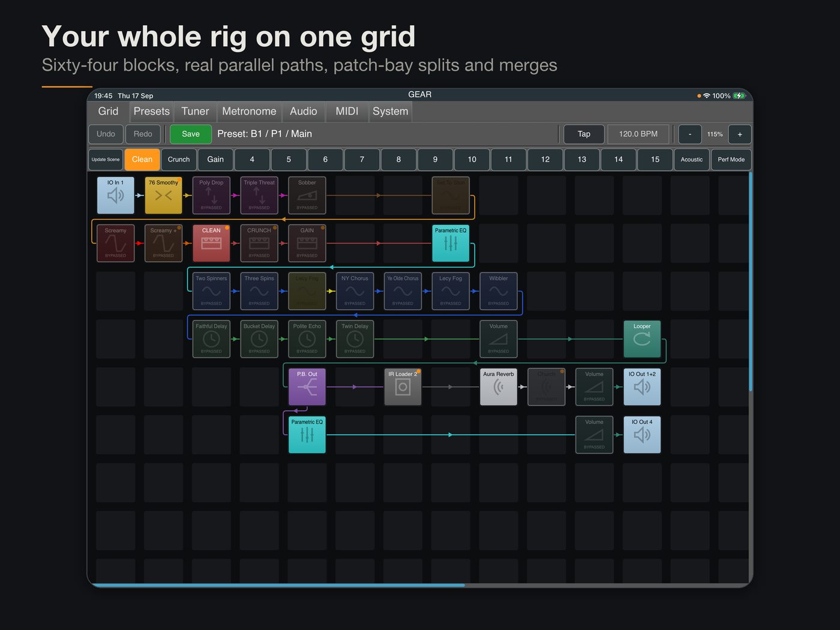Select the Twin Delay block

point(355,339)
